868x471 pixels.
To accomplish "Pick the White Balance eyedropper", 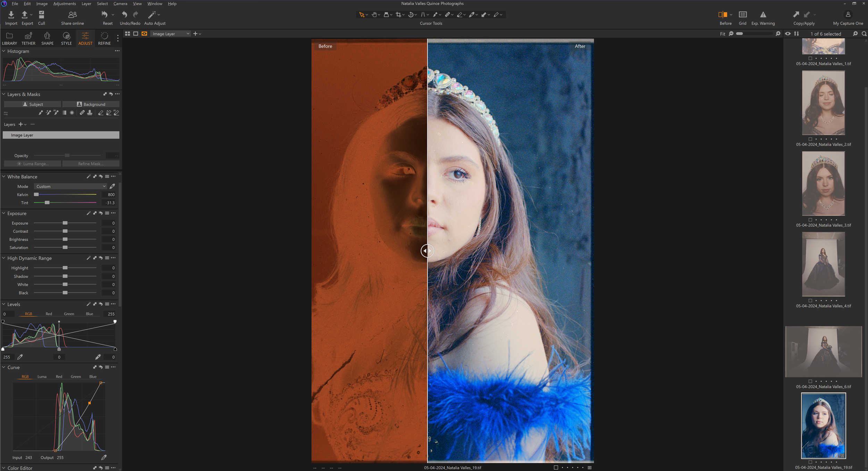I will coord(112,187).
